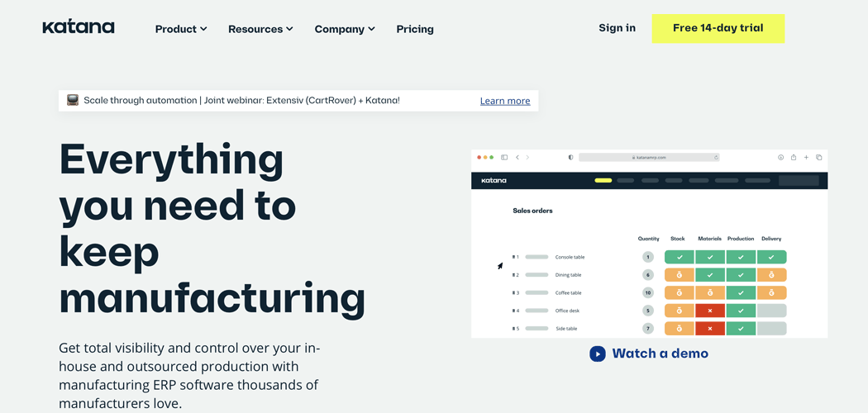Screen dimensions: 868x413
Task: Open the Sign in page
Action: 618,28
